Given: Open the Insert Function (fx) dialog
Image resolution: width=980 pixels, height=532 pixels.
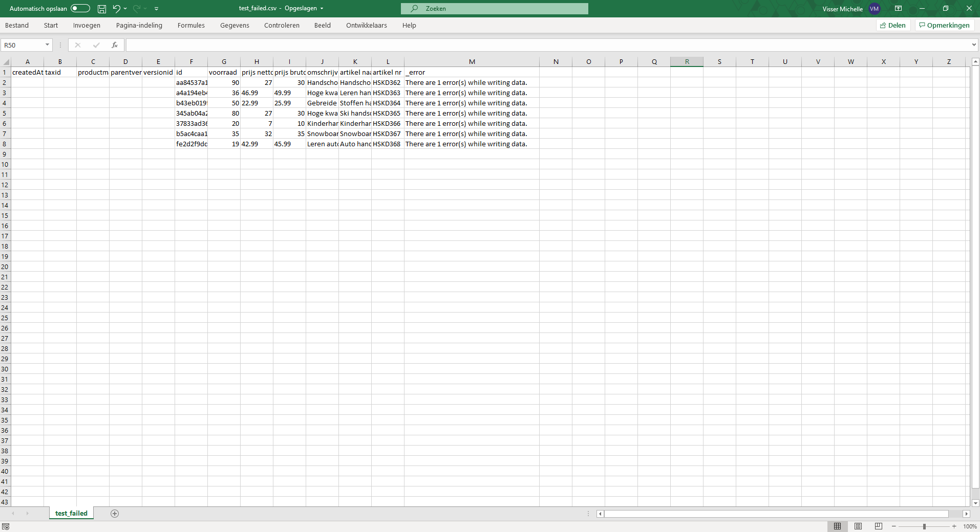Looking at the screenshot, I should [x=114, y=45].
